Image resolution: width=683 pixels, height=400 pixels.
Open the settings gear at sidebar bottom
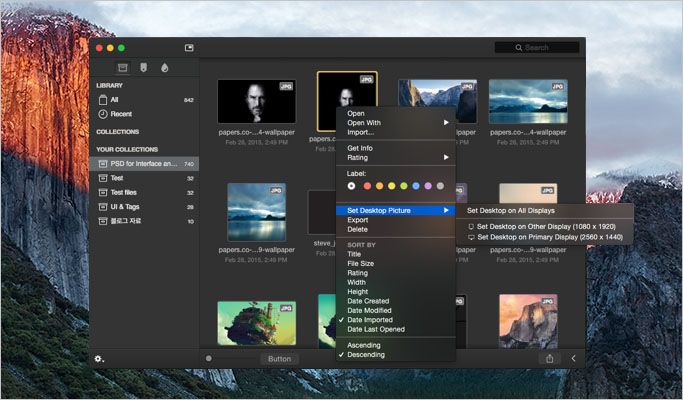pyautogui.click(x=99, y=359)
